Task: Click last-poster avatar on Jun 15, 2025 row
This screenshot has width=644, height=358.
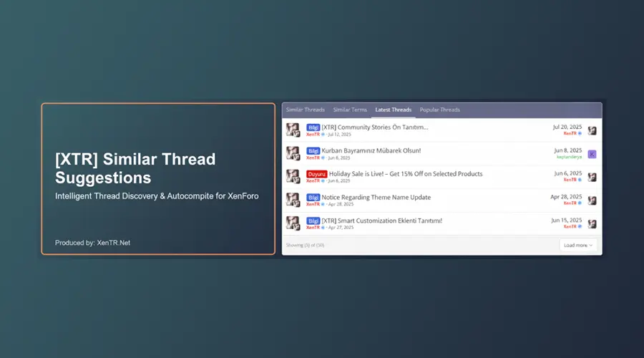Action: (x=592, y=223)
